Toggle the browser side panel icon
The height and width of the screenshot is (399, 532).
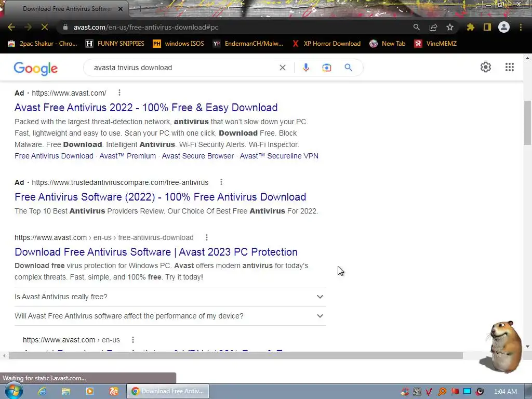point(487,27)
